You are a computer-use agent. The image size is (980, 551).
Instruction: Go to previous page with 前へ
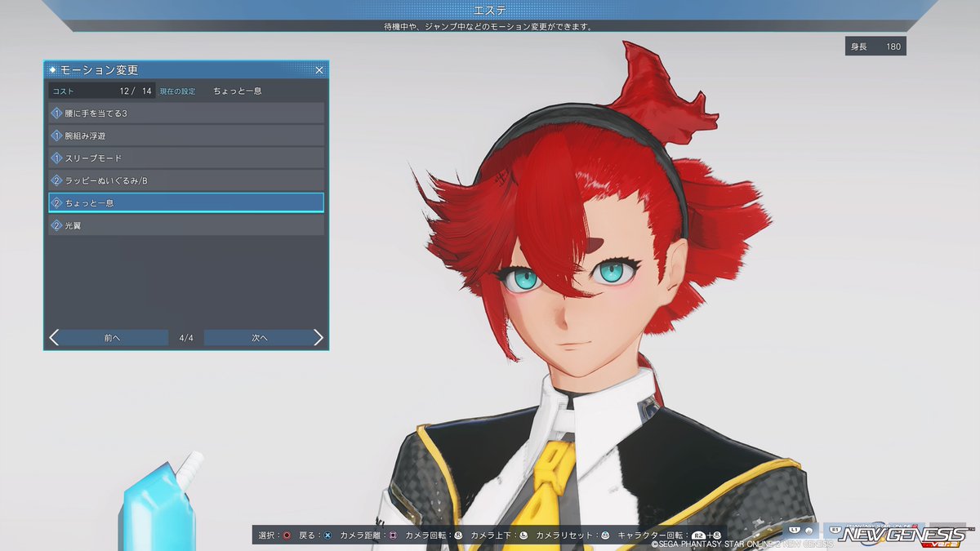[113, 338]
